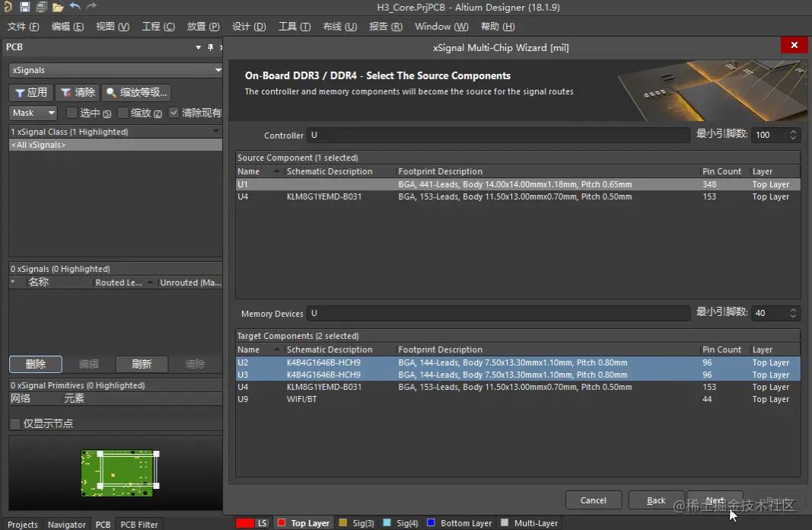812x530 pixels.
Task: Open the 工程 (C) menu
Action: pos(158,27)
